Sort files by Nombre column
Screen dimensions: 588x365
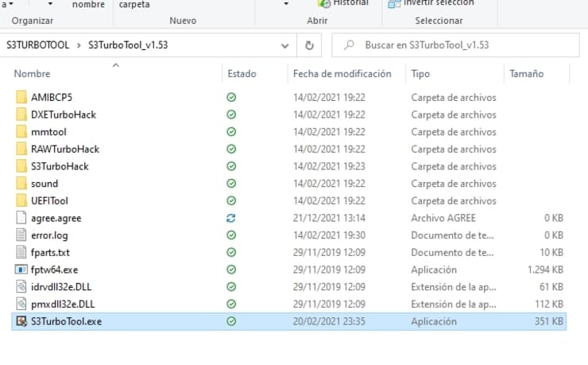(x=33, y=73)
